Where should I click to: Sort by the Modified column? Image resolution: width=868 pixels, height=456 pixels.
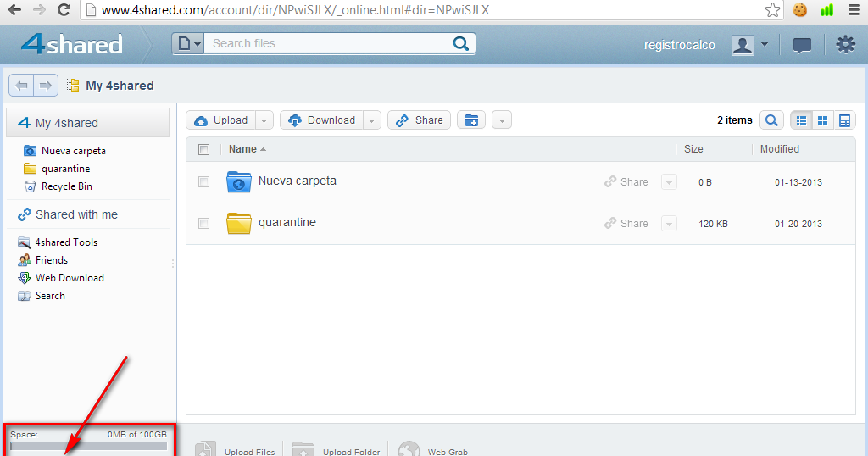[780, 149]
